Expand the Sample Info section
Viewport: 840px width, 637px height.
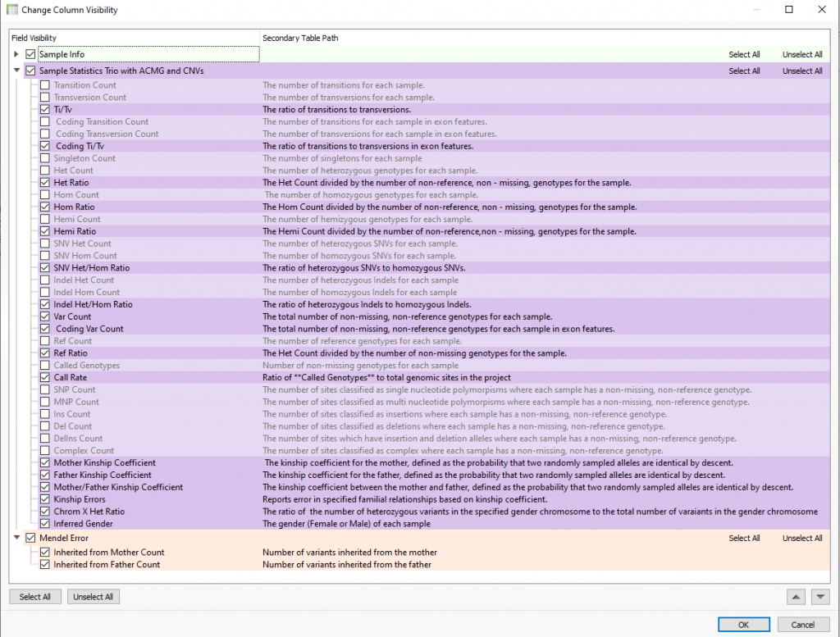(x=16, y=53)
